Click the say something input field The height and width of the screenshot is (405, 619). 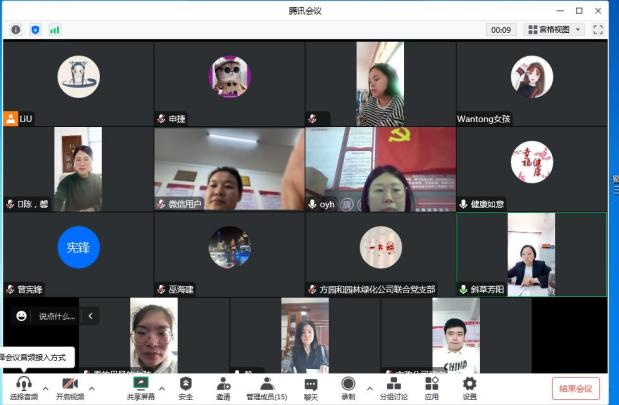point(57,316)
